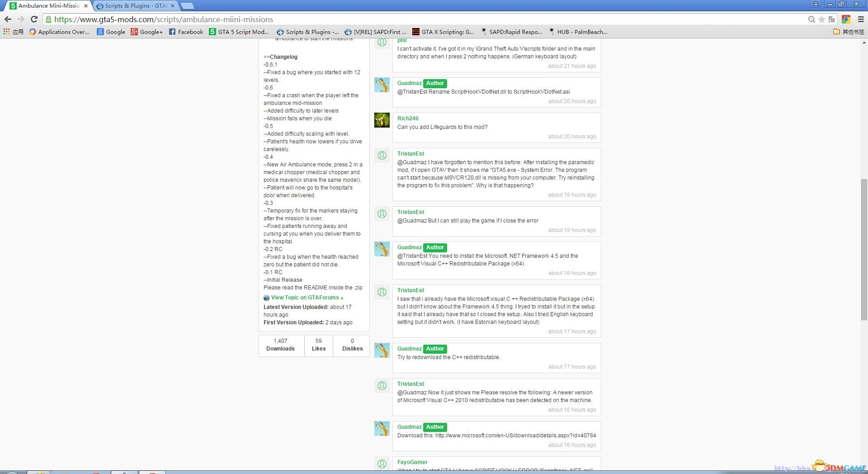
Task: Open Scripts & Plugins bookmark in bookmarks bar
Action: click(x=308, y=32)
